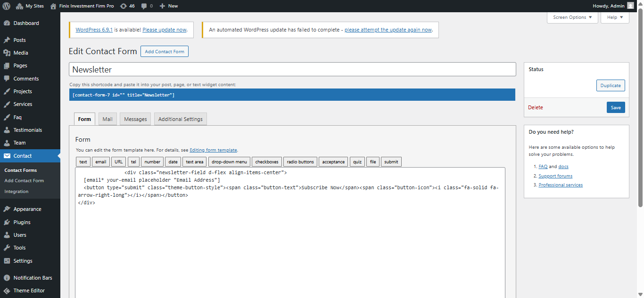
Task: Expand the Help dropdown panel
Action: [615, 17]
